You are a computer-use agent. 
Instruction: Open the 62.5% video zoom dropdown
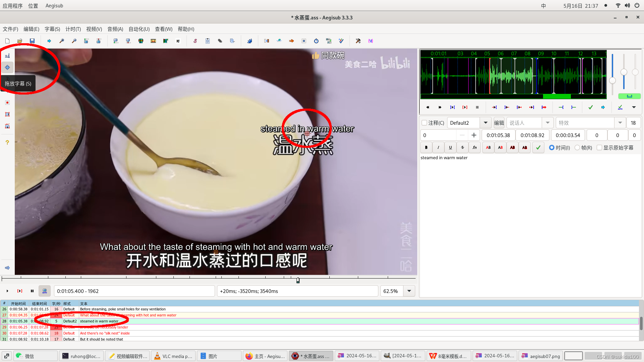coord(409,291)
